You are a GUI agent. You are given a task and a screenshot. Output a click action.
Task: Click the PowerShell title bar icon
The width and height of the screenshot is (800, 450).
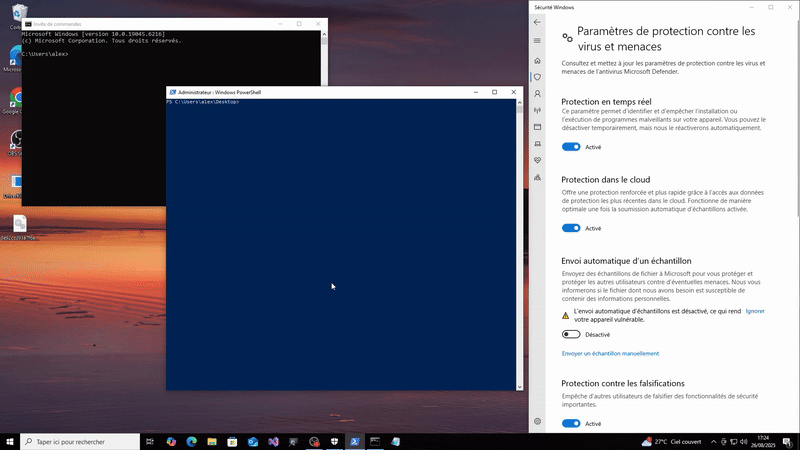172,92
